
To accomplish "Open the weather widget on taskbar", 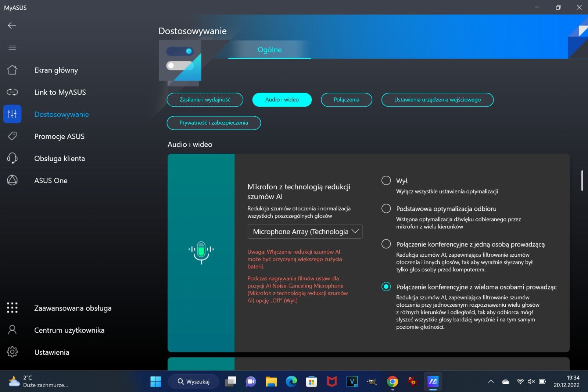I will [x=38, y=382].
